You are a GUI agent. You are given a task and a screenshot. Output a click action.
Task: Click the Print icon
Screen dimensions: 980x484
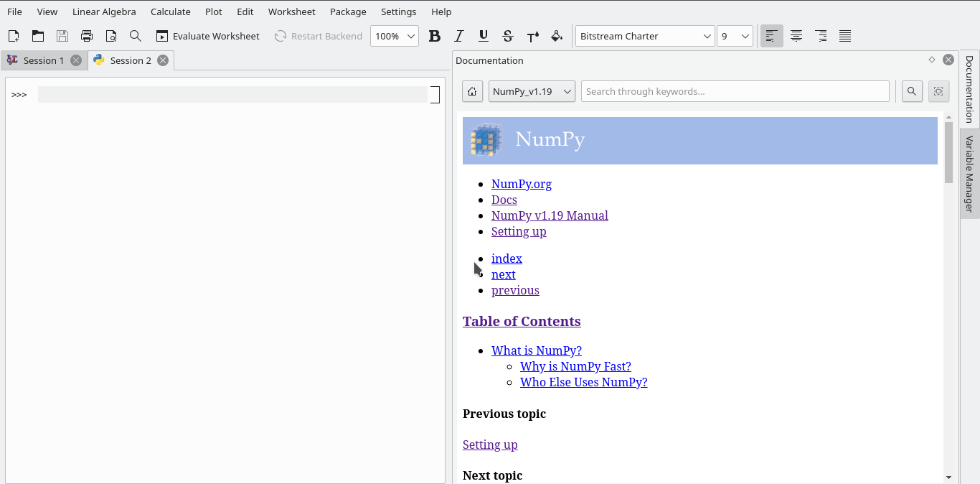coord(87,36)
